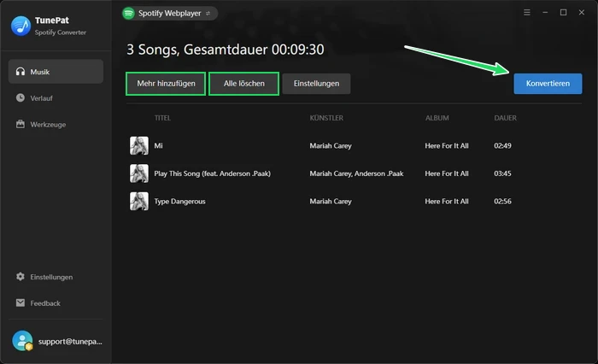
Task: Click the ALBUM column header
Action: coord(437,118)
